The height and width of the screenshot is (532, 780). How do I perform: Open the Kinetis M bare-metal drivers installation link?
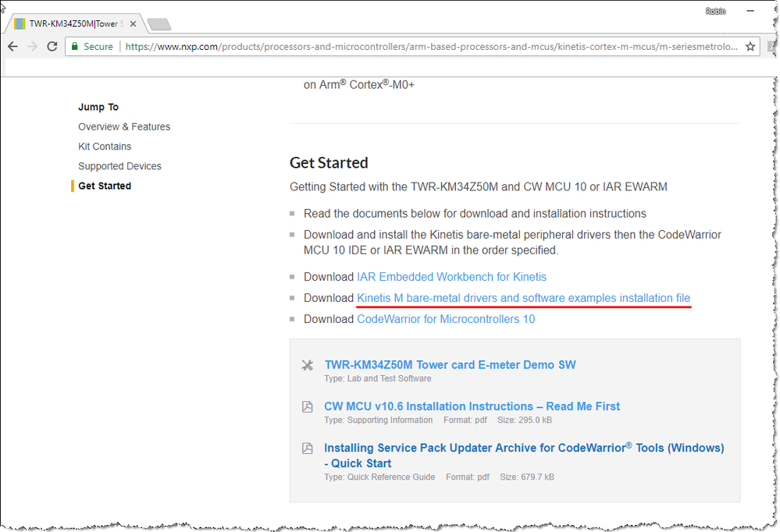523,297
